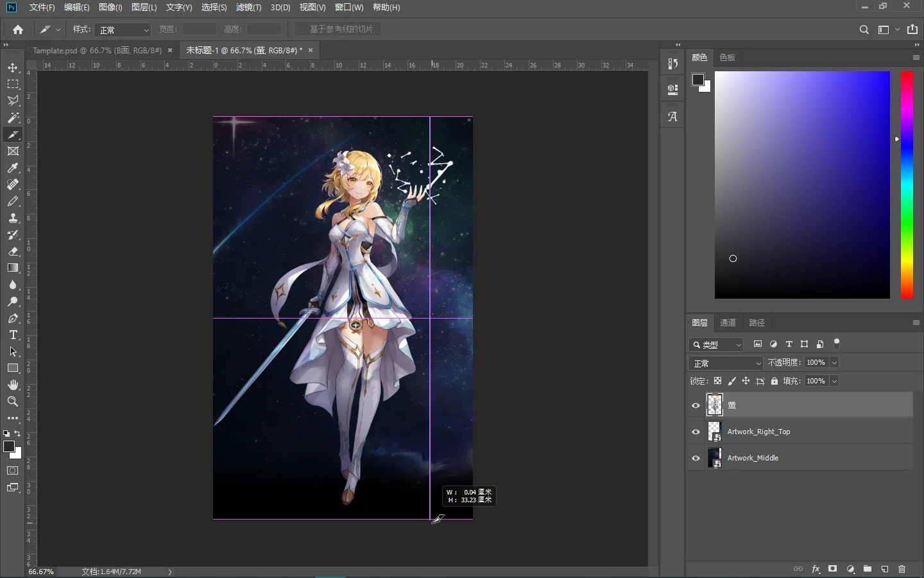
Task: Select the Zoom tool in the toolbar
Action: click(x=13, y=401)
